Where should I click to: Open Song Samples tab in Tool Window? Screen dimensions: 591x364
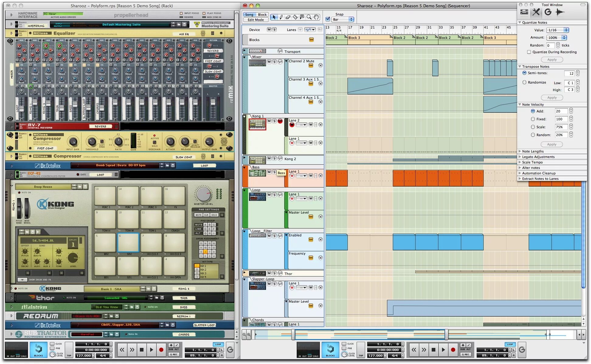tap(560, 12)
